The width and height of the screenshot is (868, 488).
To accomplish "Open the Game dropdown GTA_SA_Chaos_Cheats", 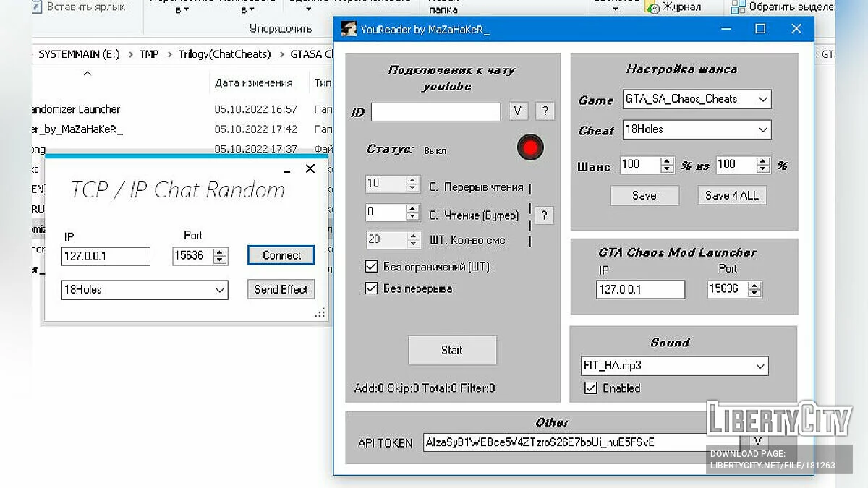I will point(697,99).
